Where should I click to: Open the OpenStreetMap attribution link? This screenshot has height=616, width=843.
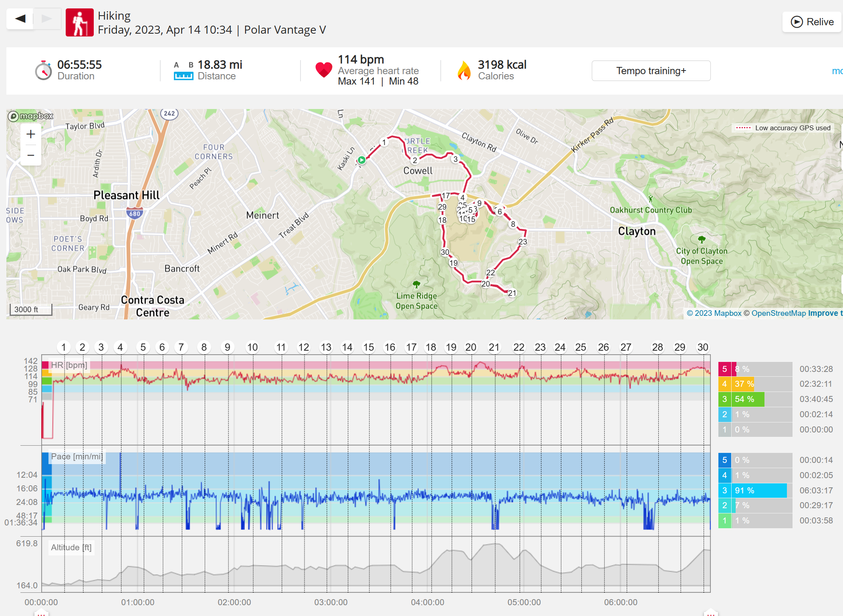point(778,313)
